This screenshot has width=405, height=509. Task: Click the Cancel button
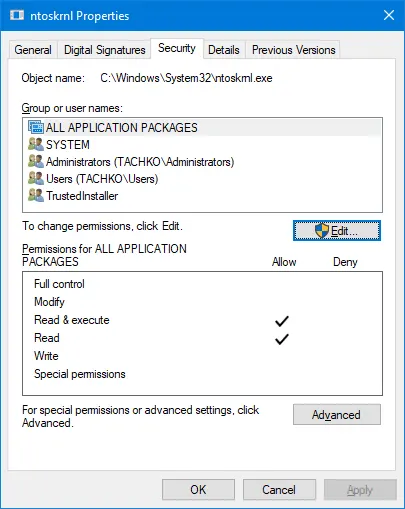tap(279, 490)
